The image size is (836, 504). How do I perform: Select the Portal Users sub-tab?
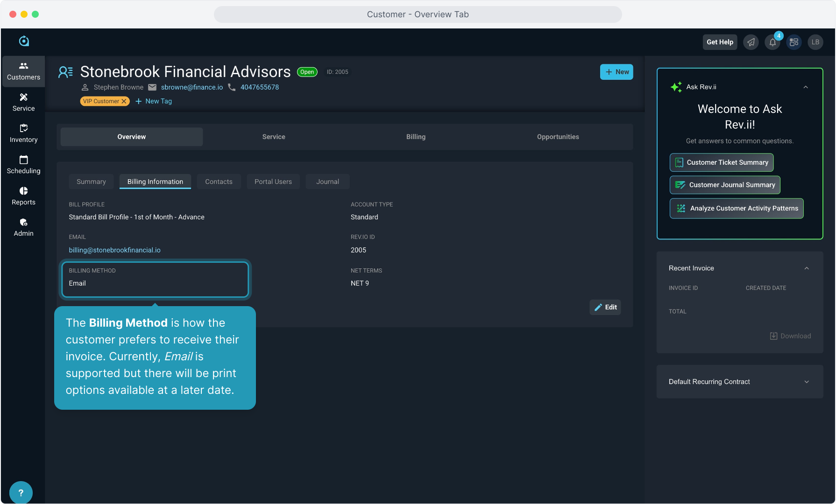(273, 182)
